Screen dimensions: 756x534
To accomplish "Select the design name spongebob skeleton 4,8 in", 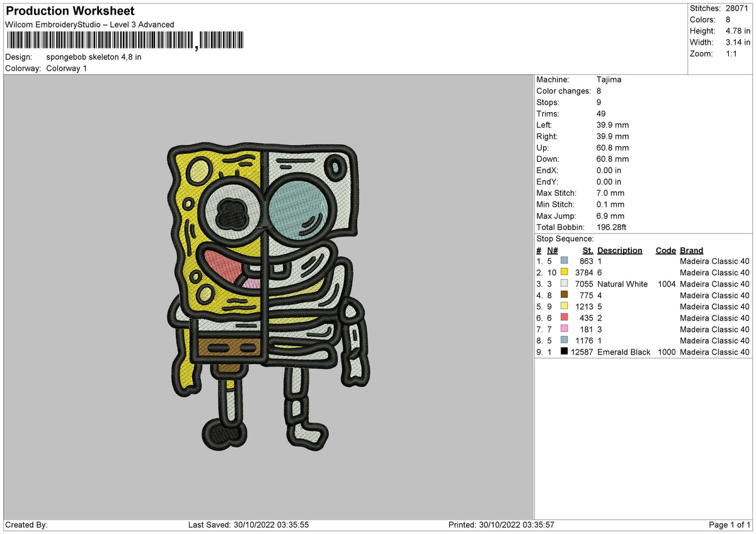I will point(93,57).
